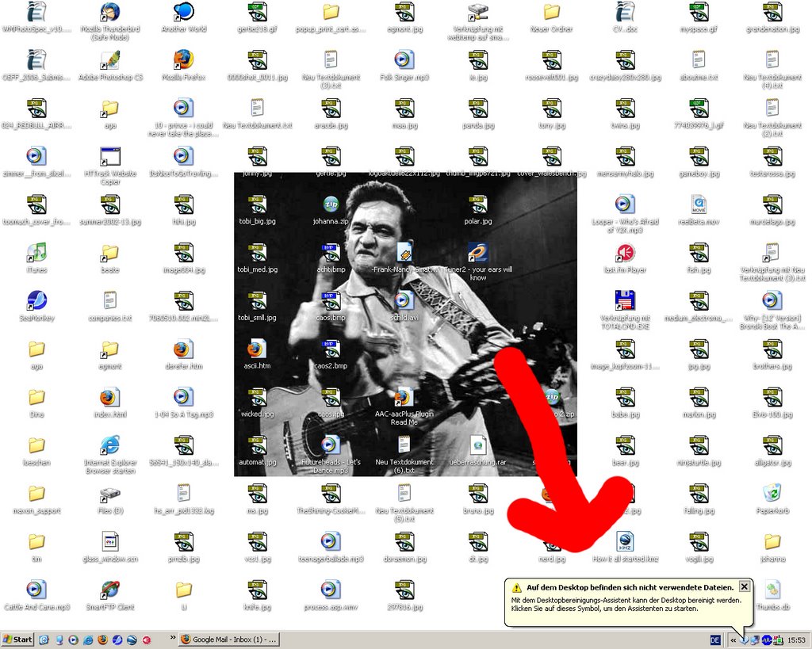Open the Papierkorb recycle bin
The width and height of the screenshot is (812, 649).
772,494
